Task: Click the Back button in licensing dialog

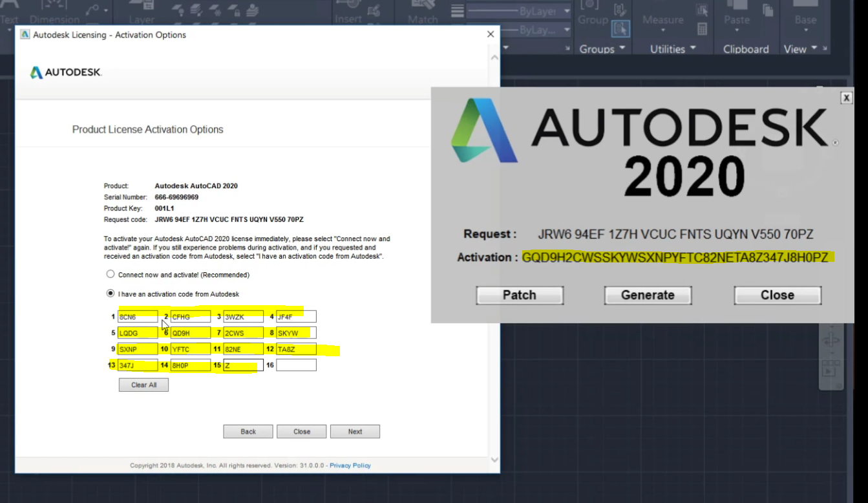Action: coord(248,431)
